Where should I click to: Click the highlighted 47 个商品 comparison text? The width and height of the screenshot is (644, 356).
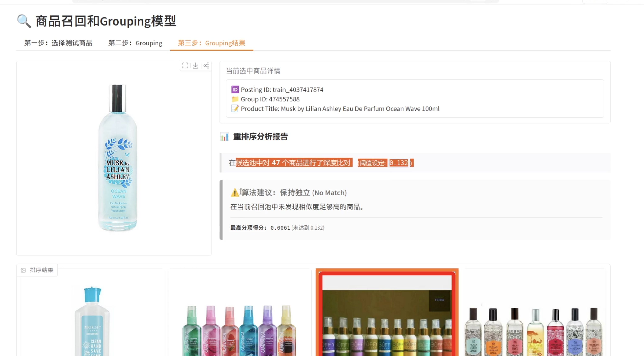point(294,163)
